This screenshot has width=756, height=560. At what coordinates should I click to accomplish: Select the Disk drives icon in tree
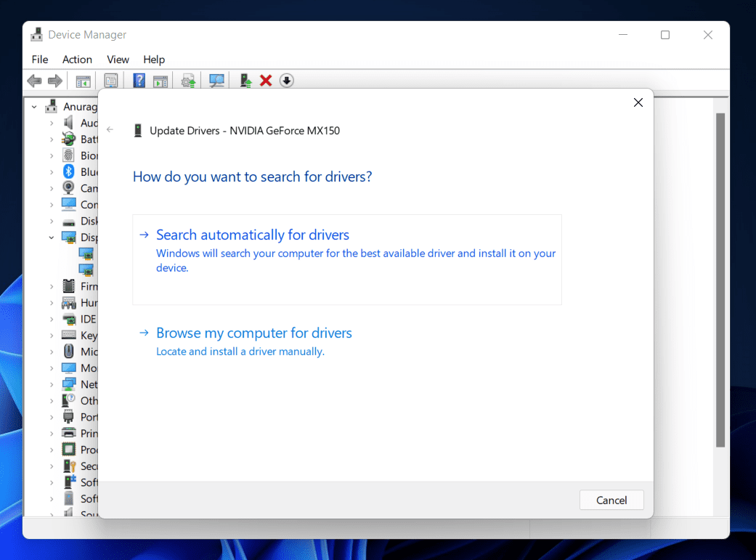(68, 222)
